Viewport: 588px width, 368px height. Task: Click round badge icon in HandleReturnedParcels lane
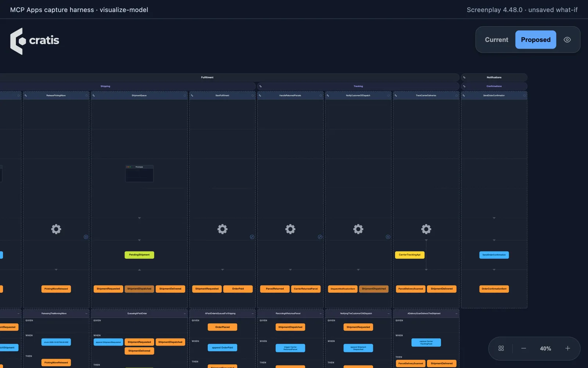click(320, 237)
